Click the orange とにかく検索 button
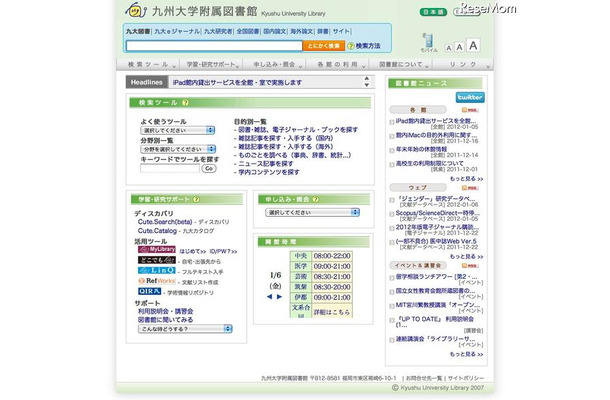The height and width of the screenshot is (400, 610). (x=324, y=46)
